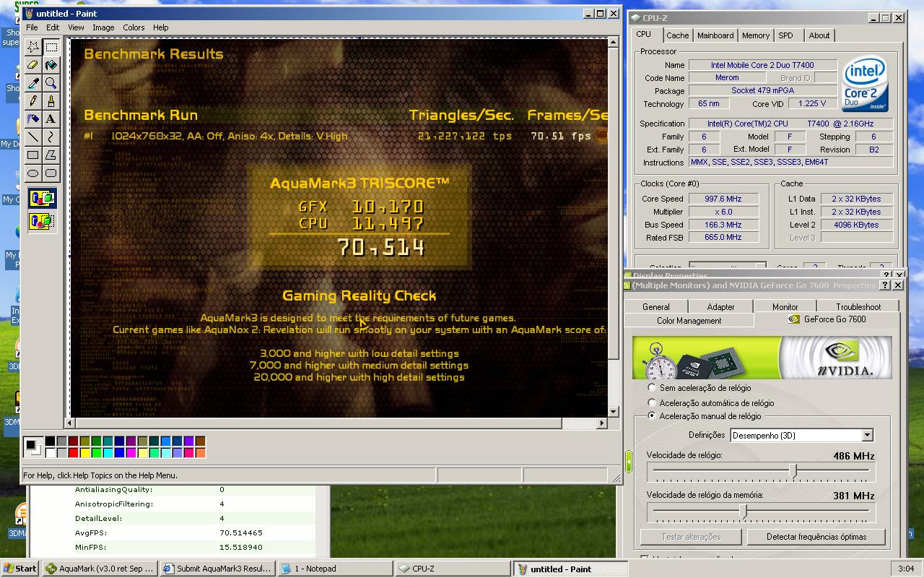Viewport: 924px width, 578px height.
Task: Select the Free-Form Select tool in Paint
Action: (33, 48)
